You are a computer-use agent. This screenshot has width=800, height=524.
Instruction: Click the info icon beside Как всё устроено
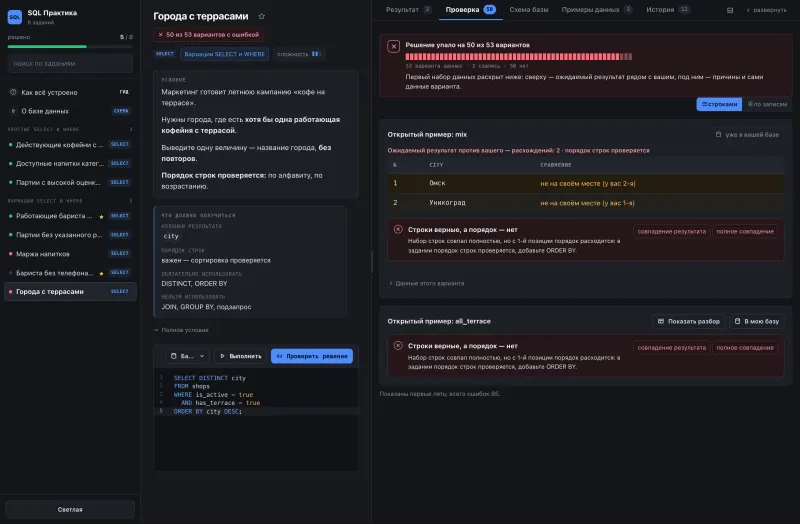click(x=13, y=92)
